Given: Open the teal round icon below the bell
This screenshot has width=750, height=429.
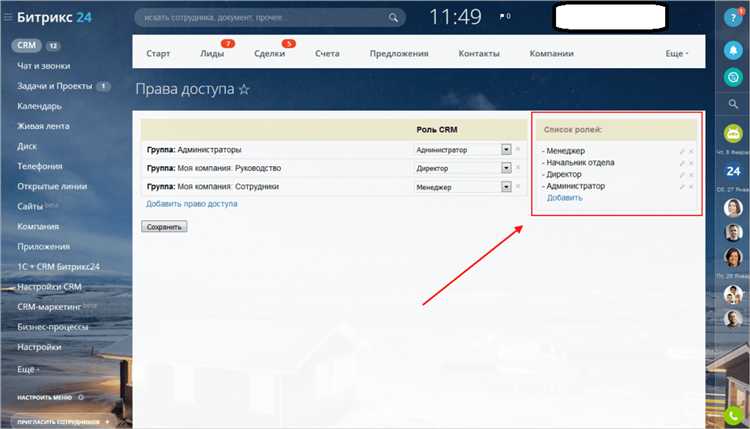Looking at the screenshot, I should pyautogui.click(x=733, y=77).
